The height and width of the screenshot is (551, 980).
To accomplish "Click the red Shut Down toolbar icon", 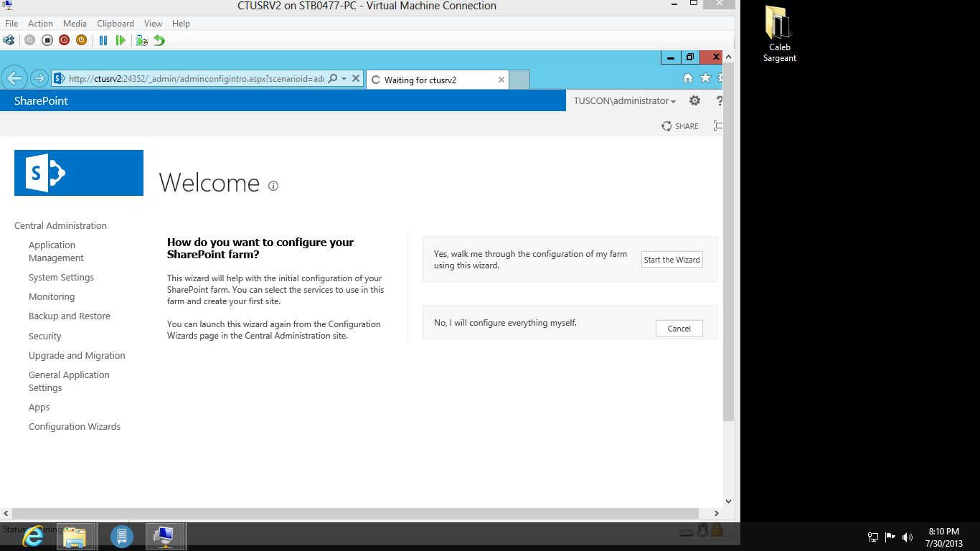I will click(x=65, y=40).
